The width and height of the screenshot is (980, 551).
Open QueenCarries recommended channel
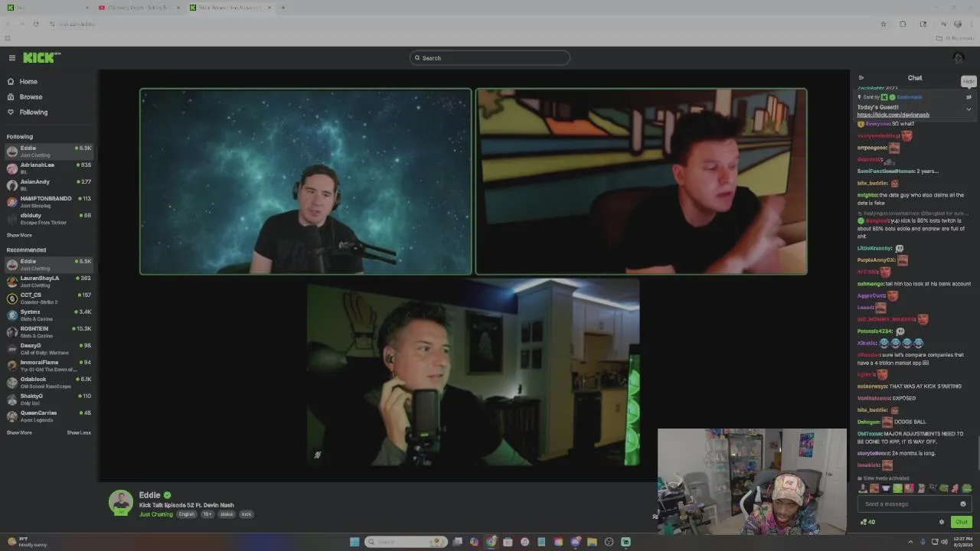49,416
